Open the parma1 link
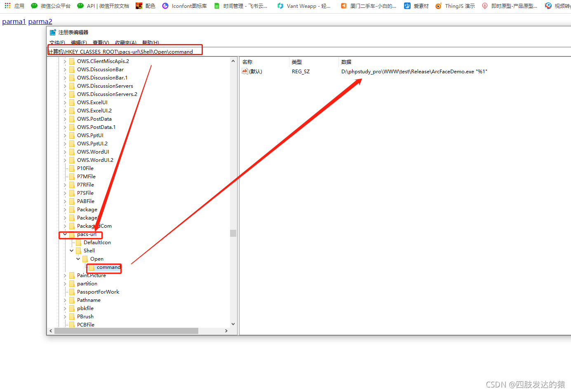 click(x=14, y=21)
